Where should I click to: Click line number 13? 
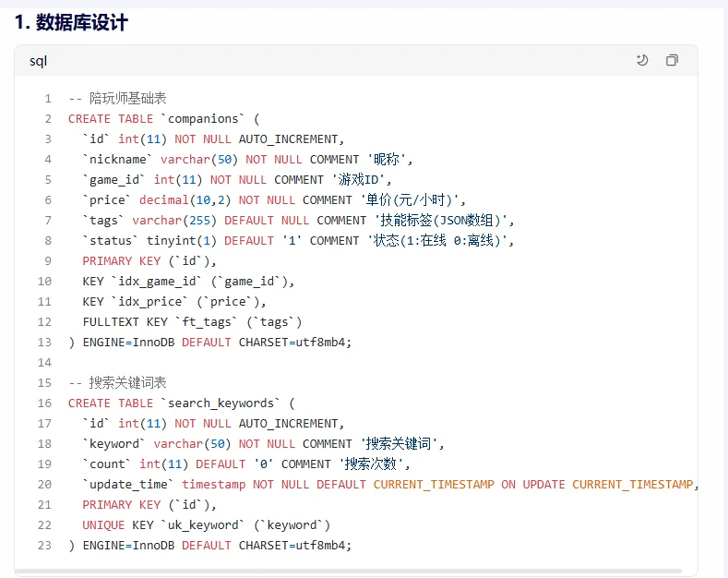click(x=44, y=343)
